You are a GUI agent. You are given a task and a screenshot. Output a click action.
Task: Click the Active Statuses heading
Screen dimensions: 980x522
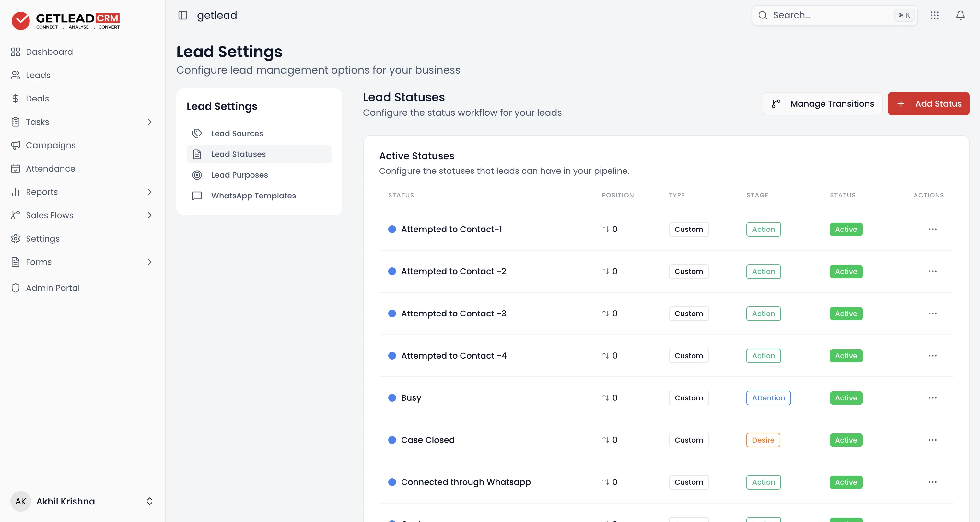[416, 156]
